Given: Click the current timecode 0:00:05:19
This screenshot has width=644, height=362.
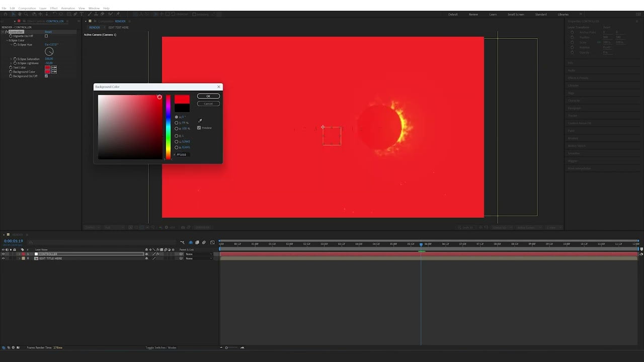Looking at the screenshot, I should point(14,241).
